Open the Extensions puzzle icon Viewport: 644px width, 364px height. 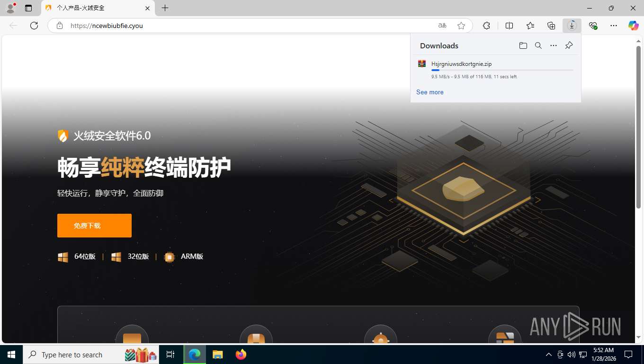(x=486, y=26)
